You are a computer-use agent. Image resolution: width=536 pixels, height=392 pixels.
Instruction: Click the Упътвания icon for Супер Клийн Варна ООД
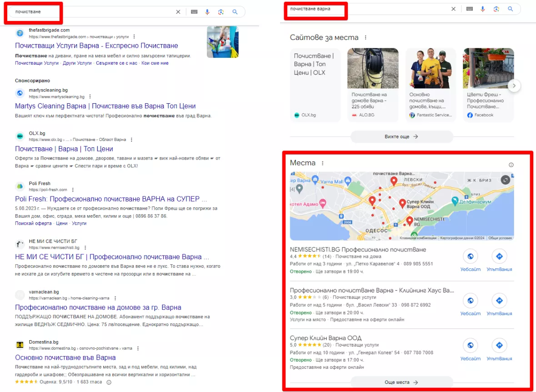pos(499,346)
